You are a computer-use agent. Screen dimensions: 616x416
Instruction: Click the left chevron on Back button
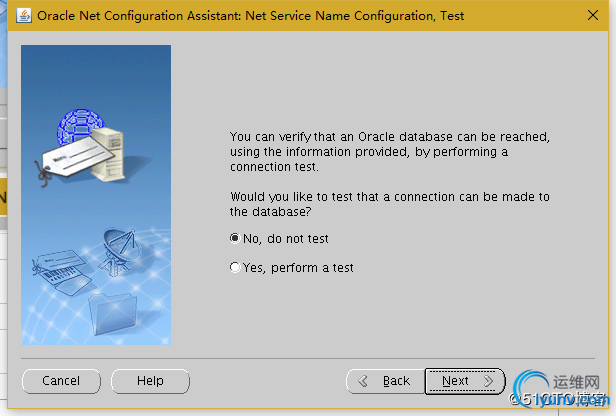[364, 381]
